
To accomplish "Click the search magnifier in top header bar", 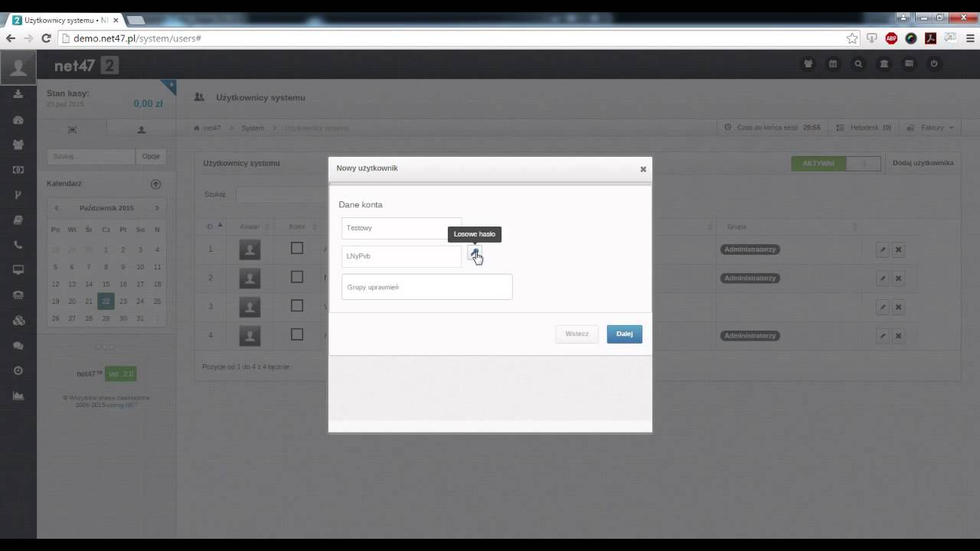I will tap(858, 64).
